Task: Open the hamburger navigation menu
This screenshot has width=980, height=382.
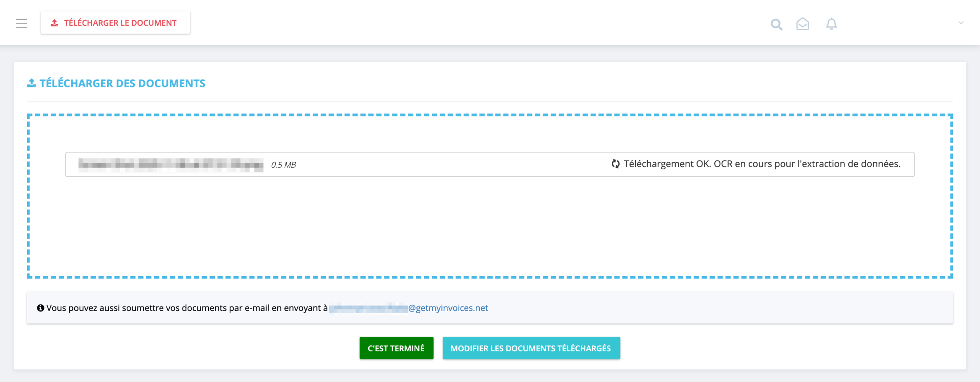Action: pyautogui.click(x=21, y=23)
